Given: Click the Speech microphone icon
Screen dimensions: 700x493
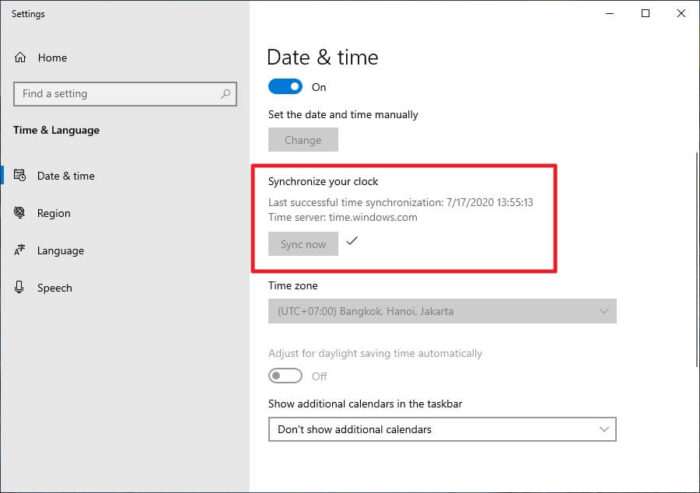Looking at the screenshot, I should point(19,287).
